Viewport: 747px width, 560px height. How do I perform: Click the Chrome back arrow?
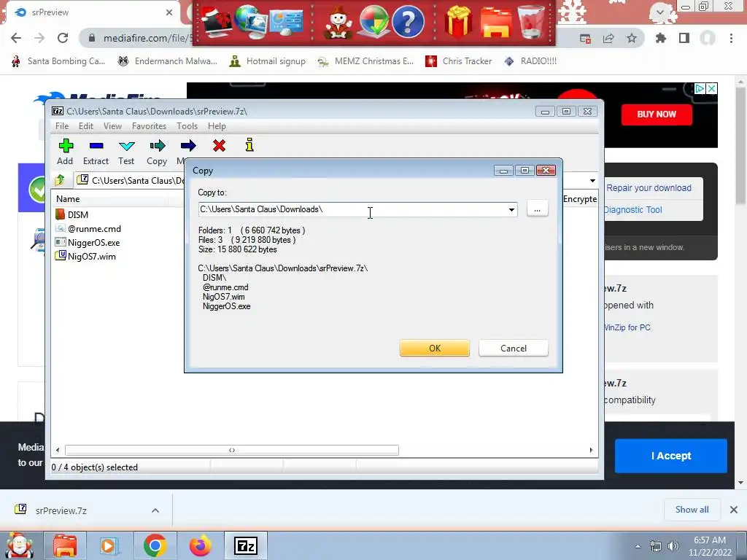point(16,38)
